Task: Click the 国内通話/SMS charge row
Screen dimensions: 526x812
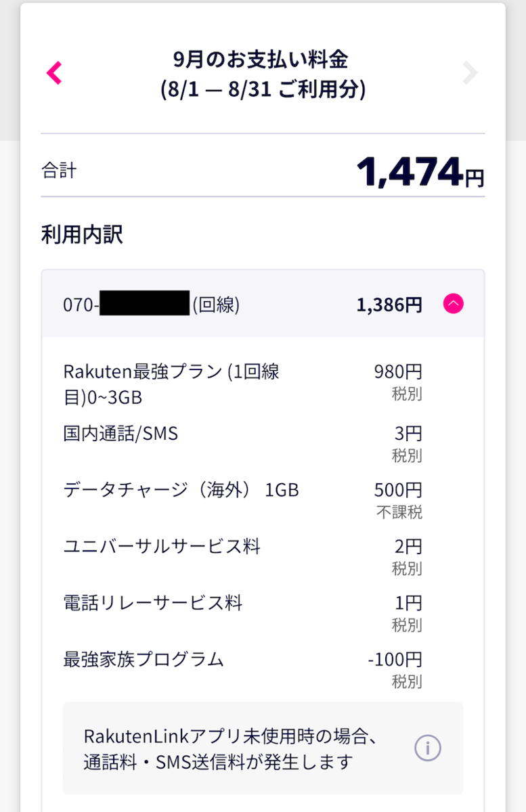Action: [121, 434]
